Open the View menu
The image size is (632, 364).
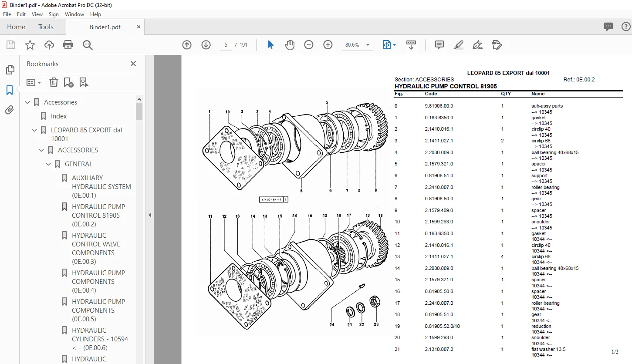click(37, 14)
